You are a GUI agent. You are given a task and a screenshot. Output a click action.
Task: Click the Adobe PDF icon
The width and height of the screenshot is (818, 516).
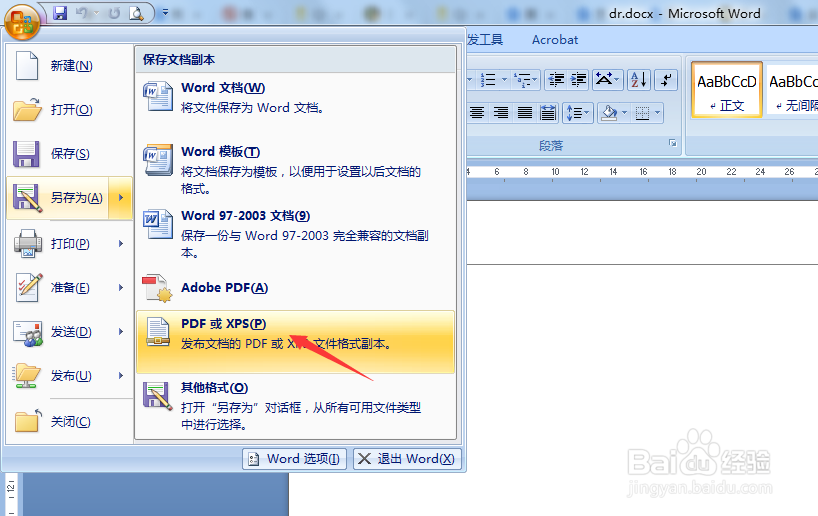coord(158,288)
